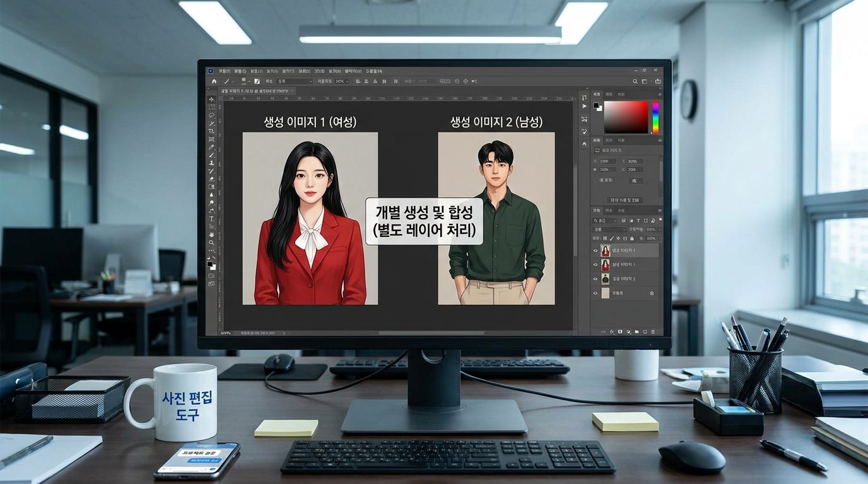Screen dimensions: 868x484
Task: Select the Rectangular Marquee tool
Action: 211,107
